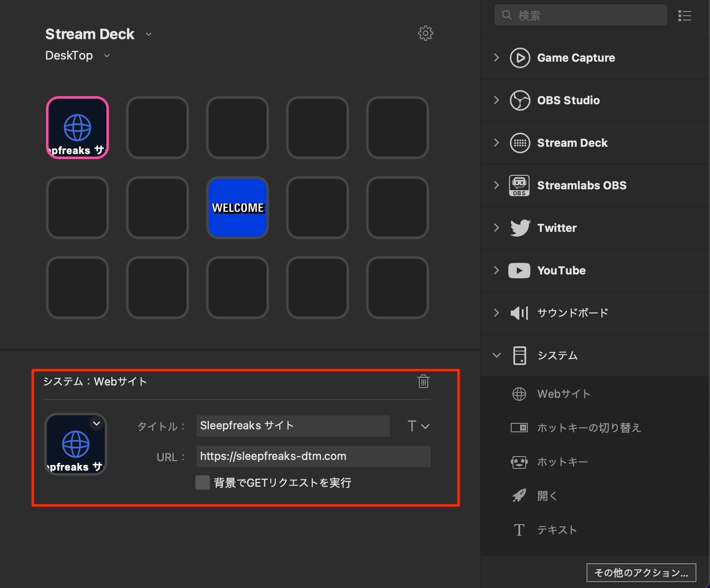
Task: Expand the サウンドボード category
Action: click(x=496, y=313)
